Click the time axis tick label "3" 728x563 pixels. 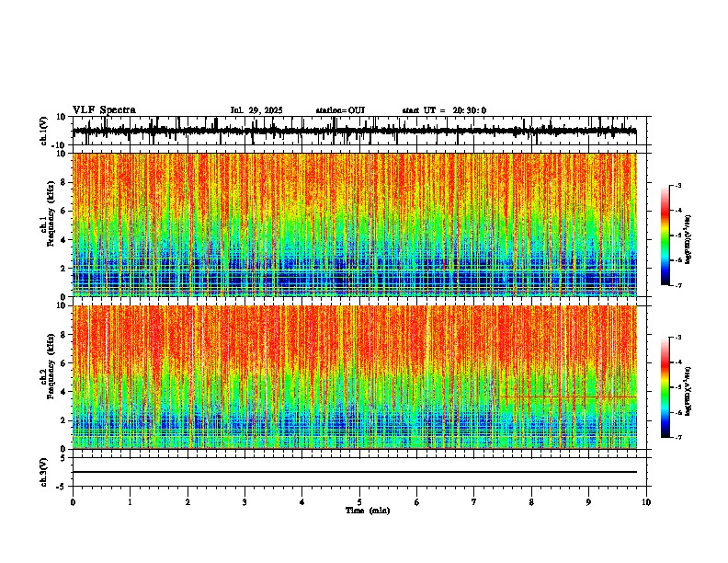tap(245, 502)
